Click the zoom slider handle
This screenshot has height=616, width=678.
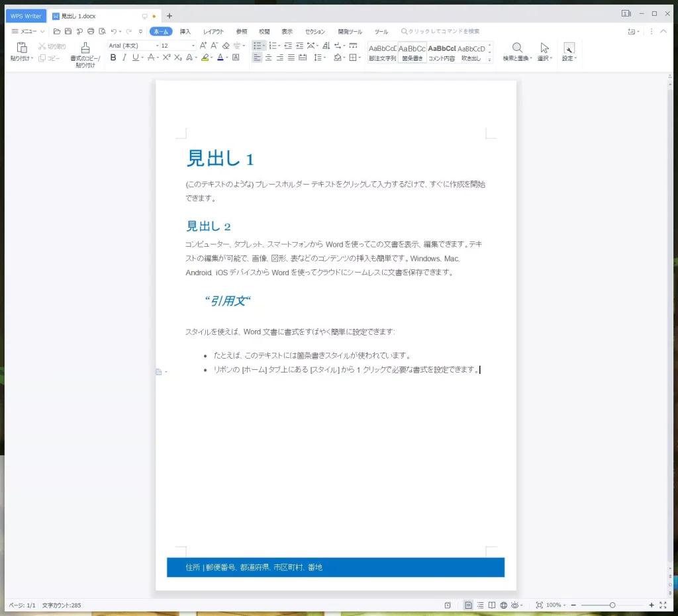pos(612,605)
